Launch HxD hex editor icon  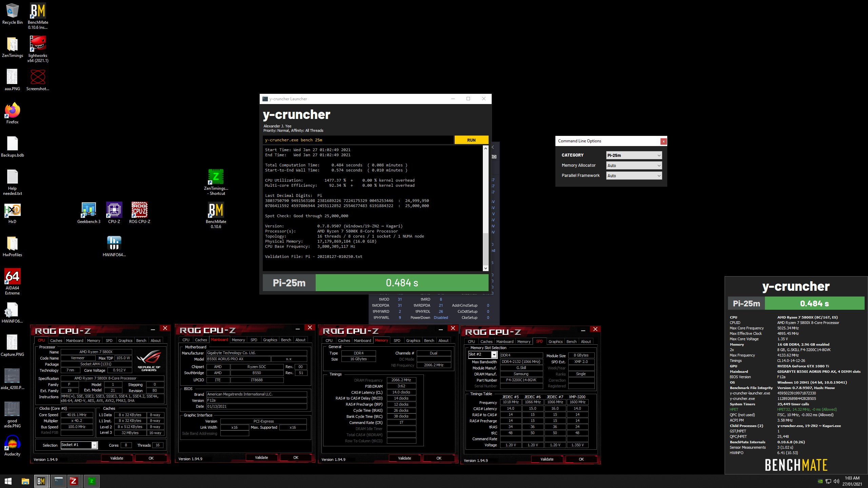coord(12,213)
